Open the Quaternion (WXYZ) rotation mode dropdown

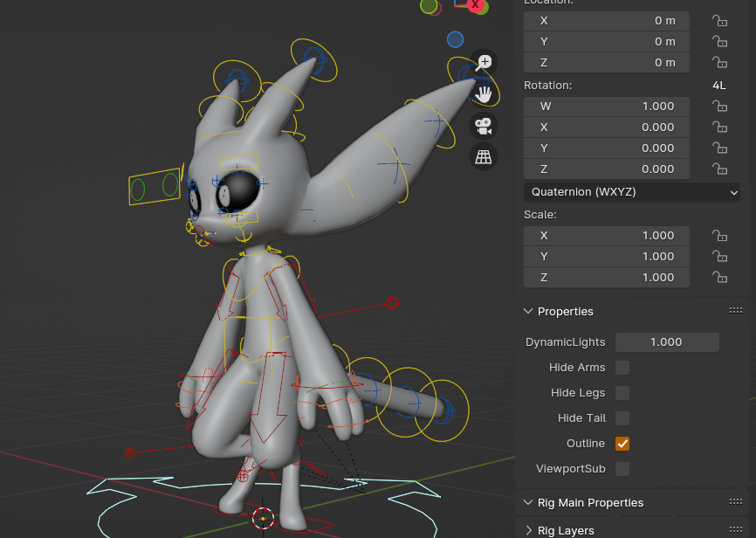click(x=632, y=192)
